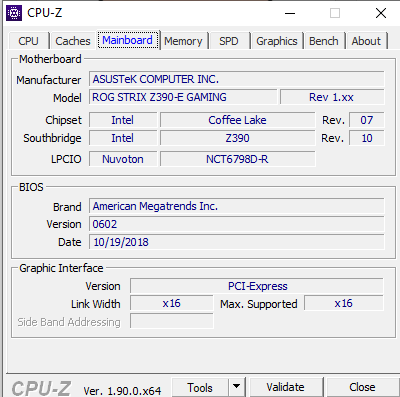Click the LPCIO label

tap(66, 159)
